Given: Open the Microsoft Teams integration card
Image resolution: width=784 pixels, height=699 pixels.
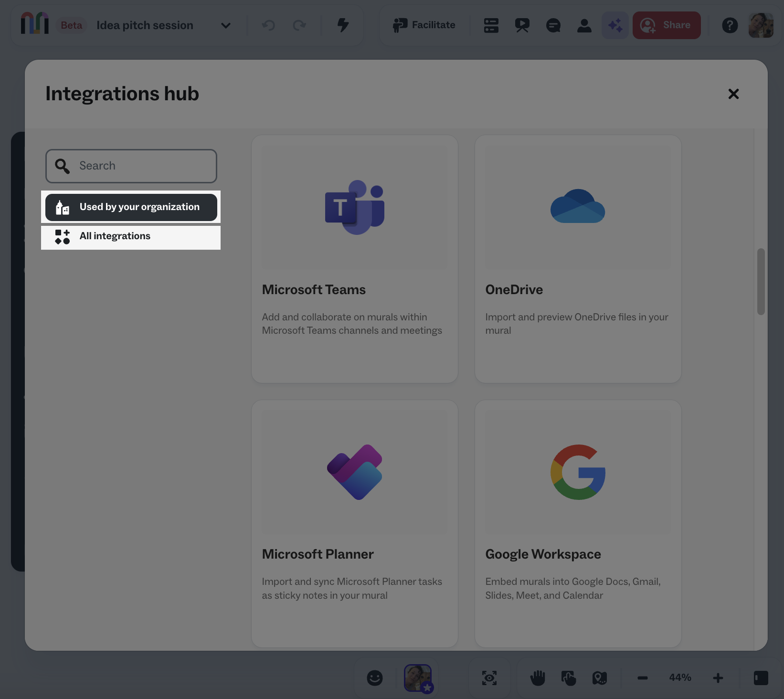Looking at the screenshot, I should (355, 259).
